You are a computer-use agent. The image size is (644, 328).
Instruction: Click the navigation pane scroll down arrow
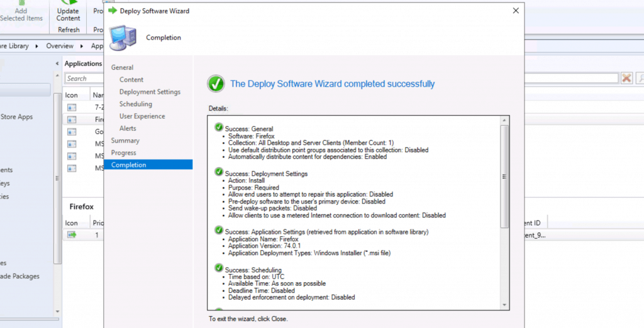(x=57, y=312)
